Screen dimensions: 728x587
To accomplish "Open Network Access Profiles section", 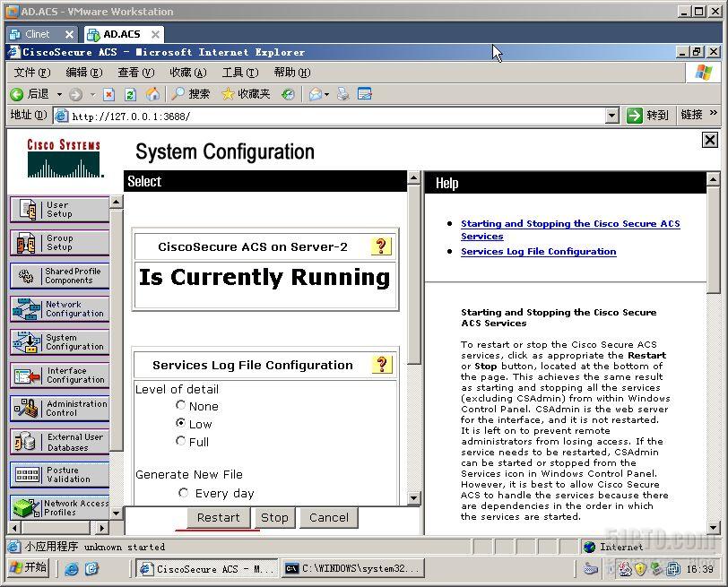I will [x=59, y=507].
